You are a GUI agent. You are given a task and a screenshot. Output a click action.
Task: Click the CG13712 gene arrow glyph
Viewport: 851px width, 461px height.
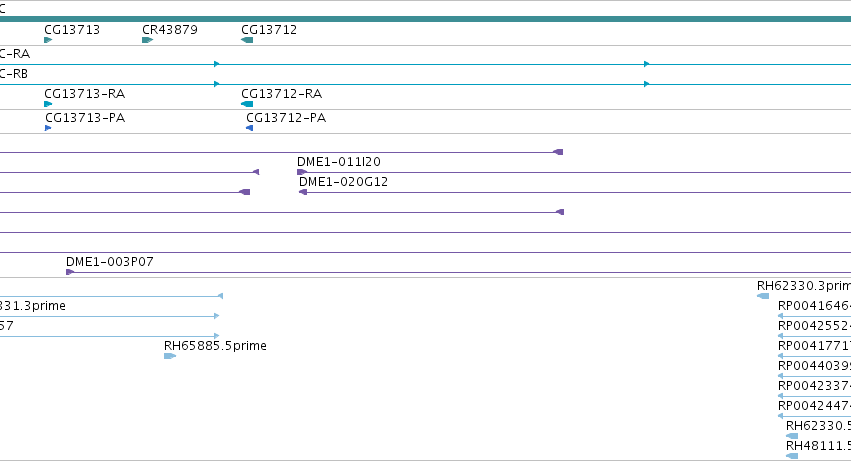click(x=247, y=40)
